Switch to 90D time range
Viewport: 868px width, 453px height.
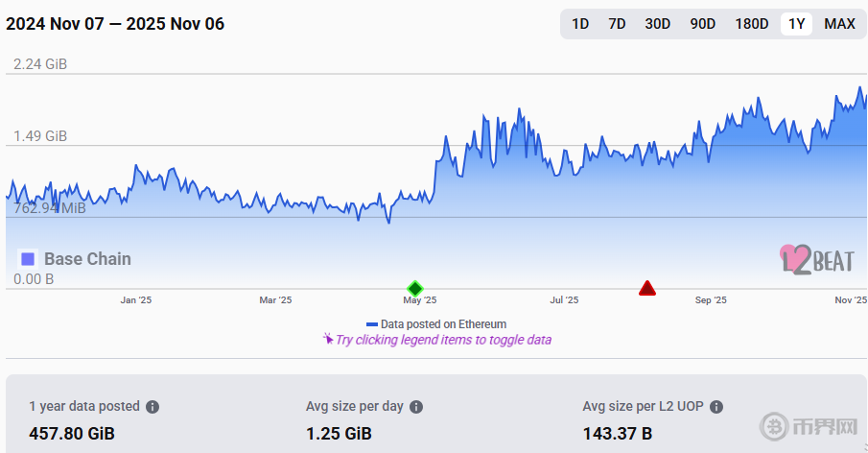click(x=703, y=24)
